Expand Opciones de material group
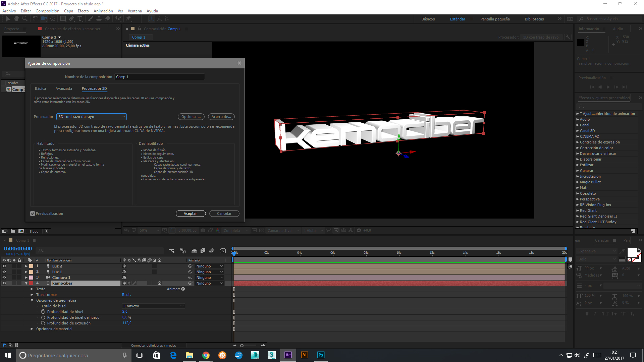This screenshot has width=644, height=362. pos(32,329)
